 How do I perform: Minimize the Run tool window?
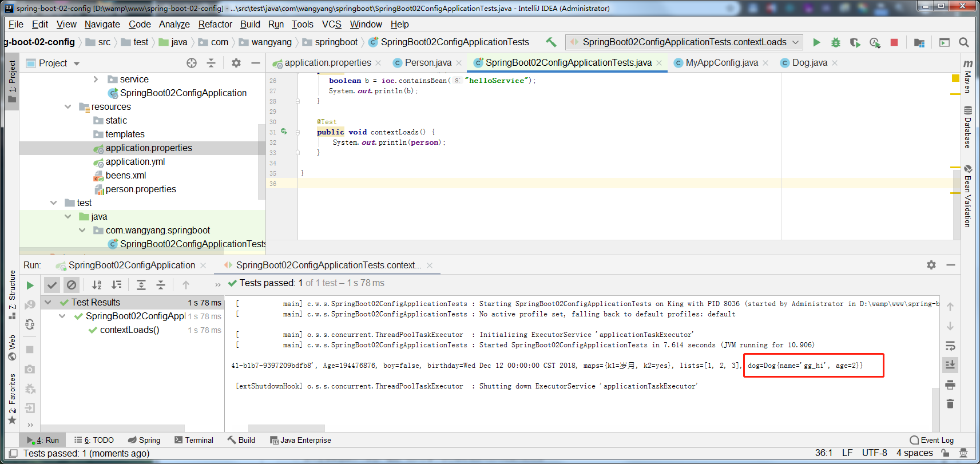(x=951, y=265)
